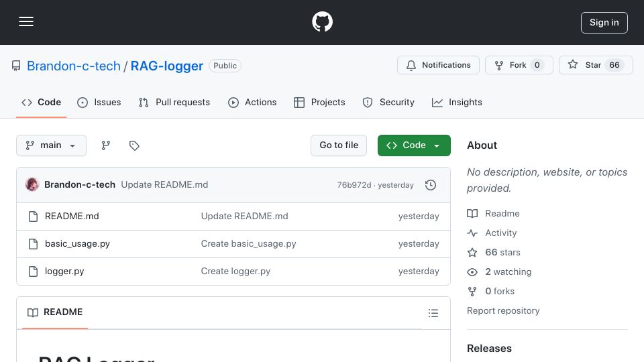This screenshot has width=644, height=362.
Task: View commit history via clock icon
Action: tap(431, 185)
